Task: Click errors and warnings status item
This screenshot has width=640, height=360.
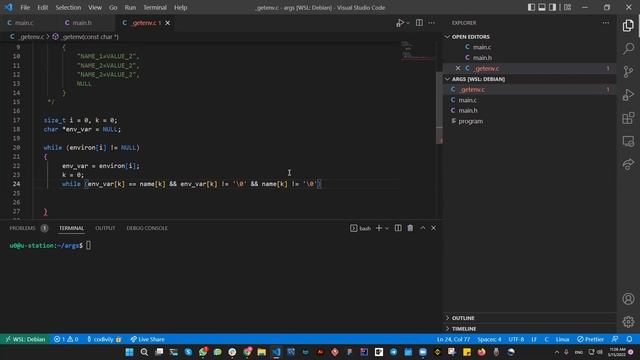Action: coord(66,339)
